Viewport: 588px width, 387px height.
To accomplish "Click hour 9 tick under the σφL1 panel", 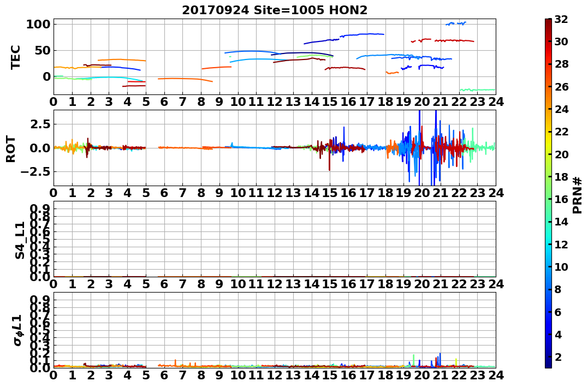I will (x=219, y=375).
